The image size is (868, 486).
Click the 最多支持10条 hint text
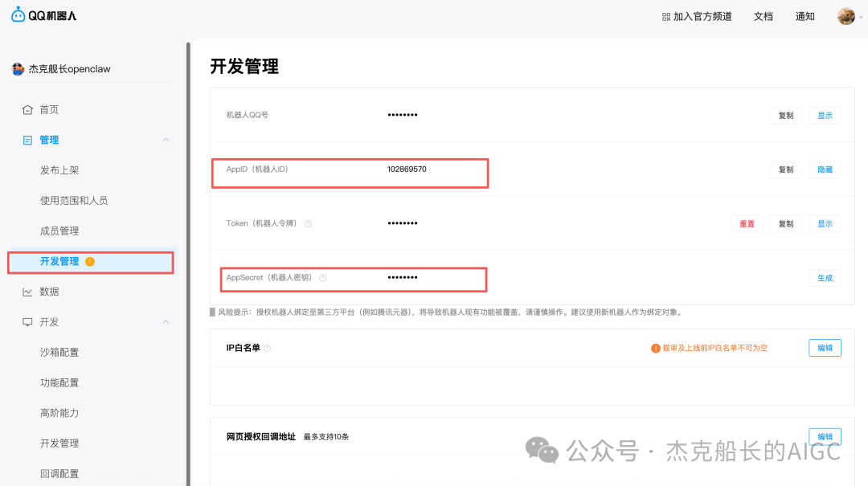pos(326,437)
